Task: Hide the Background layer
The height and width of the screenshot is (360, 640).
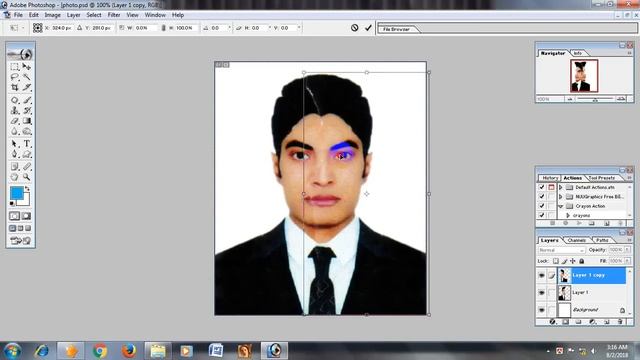Action: [542, 310]
